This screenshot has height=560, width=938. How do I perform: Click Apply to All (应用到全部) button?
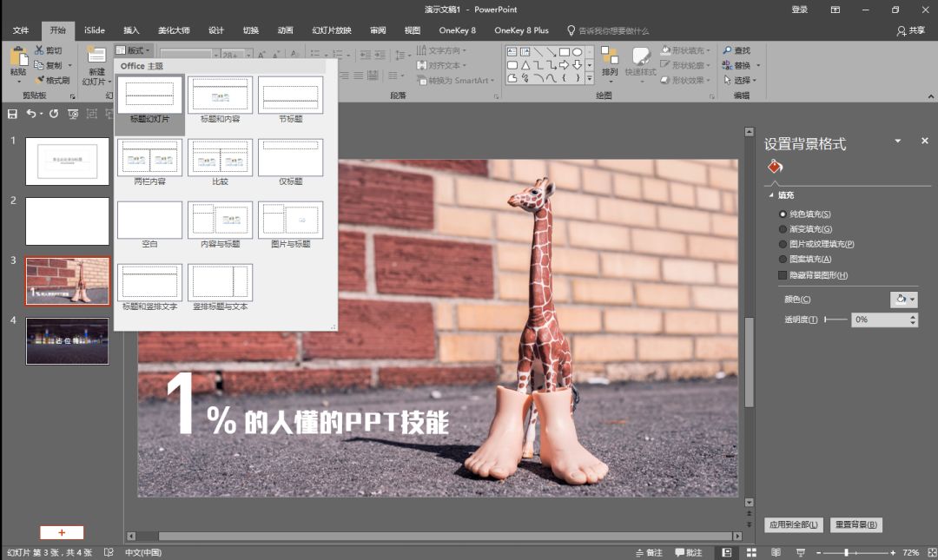pyautogui.click(x=794, y=524)
